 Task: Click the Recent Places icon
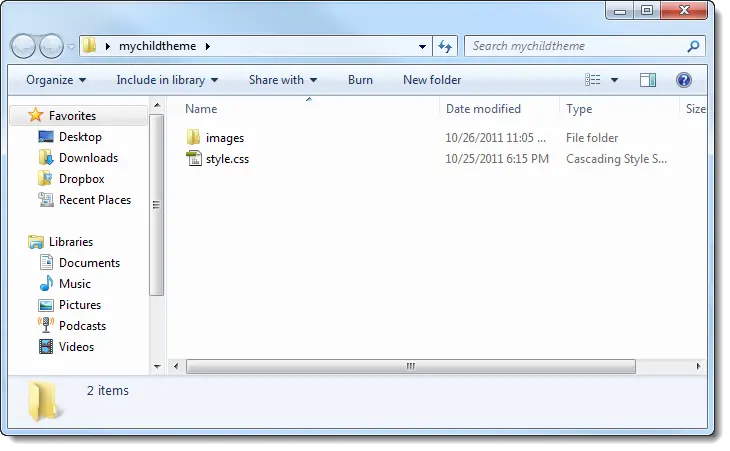[x=46, y=200]
